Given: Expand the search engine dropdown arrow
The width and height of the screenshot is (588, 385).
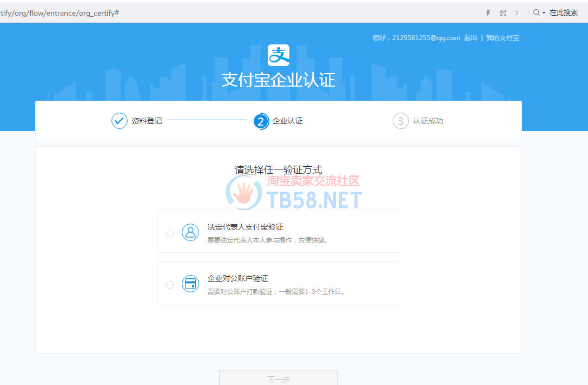Looking at the screenshot, I should pos(544,13).
